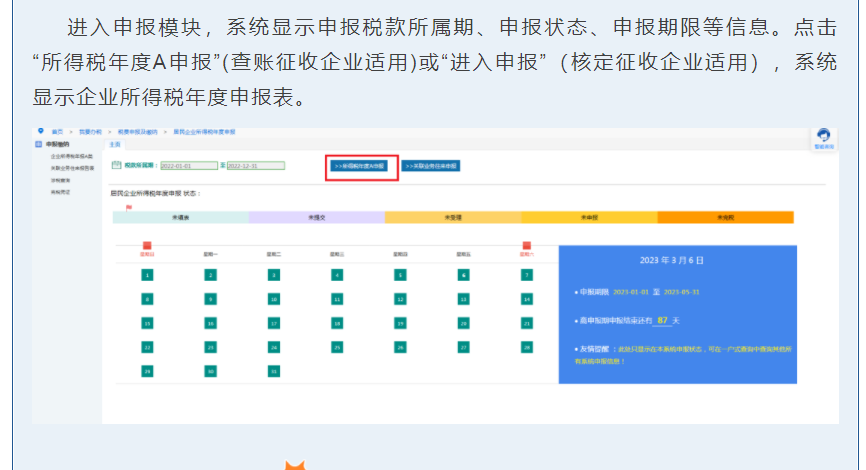Click the end date field 2022-12-31
Screen dimensions: 866x470
pyautogui.click(x=256, y=166)
